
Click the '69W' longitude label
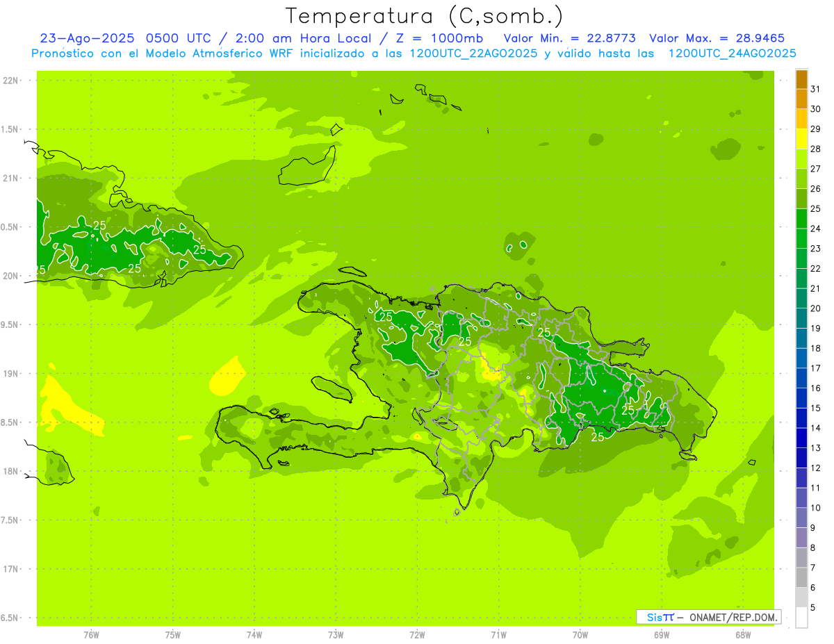661,634
